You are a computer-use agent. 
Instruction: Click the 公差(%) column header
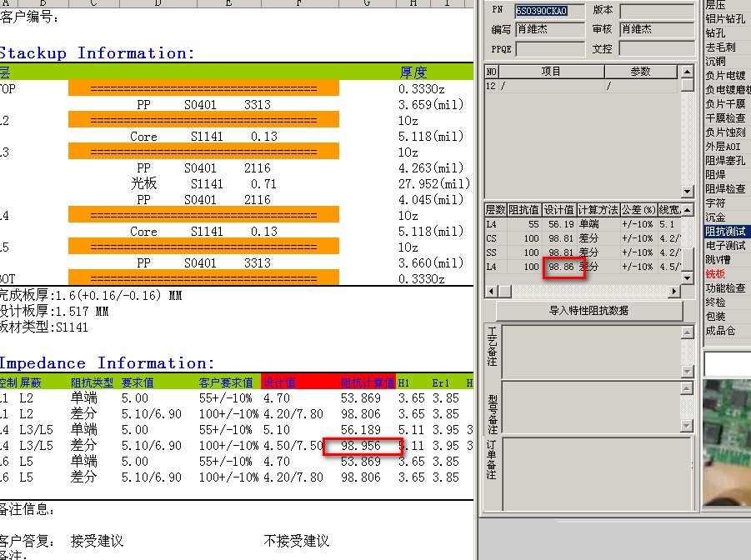(x=638, y=210)
